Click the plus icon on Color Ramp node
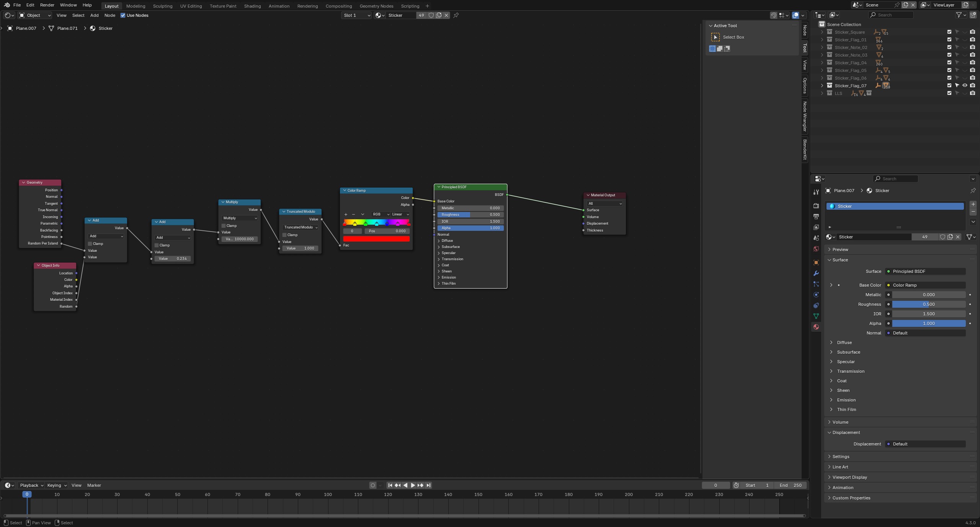This screenshot has width=980, height=527. [x=346, y=214]
